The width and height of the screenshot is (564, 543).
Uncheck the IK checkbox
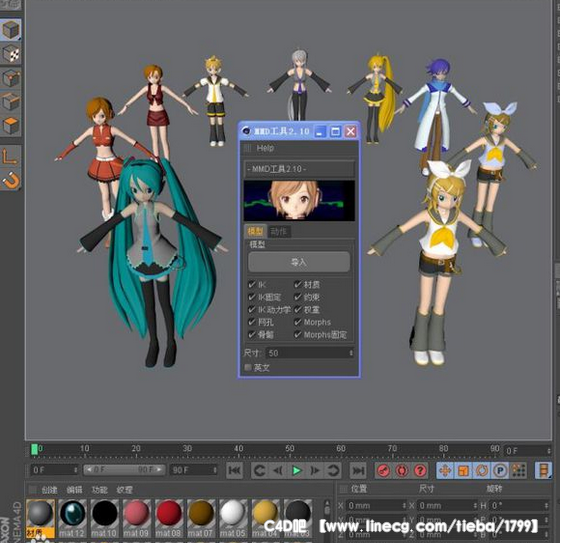pyautogui.click(x=251, y=284)
